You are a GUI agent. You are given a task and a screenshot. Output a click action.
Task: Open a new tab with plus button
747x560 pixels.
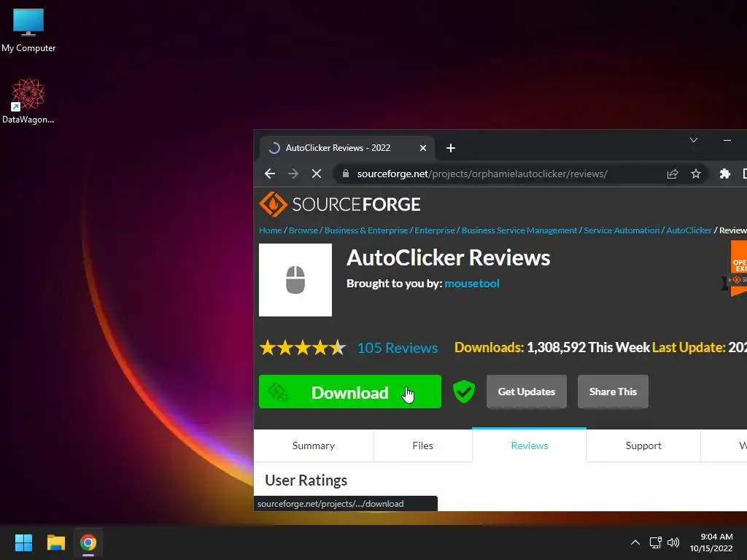pyautogui.click(x=451, y=148)
